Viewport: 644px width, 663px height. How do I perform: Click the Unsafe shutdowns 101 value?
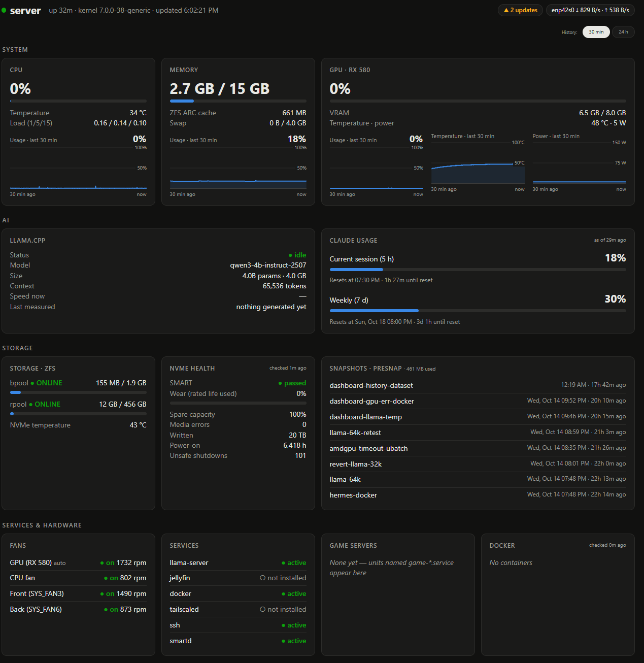[300, 456]
